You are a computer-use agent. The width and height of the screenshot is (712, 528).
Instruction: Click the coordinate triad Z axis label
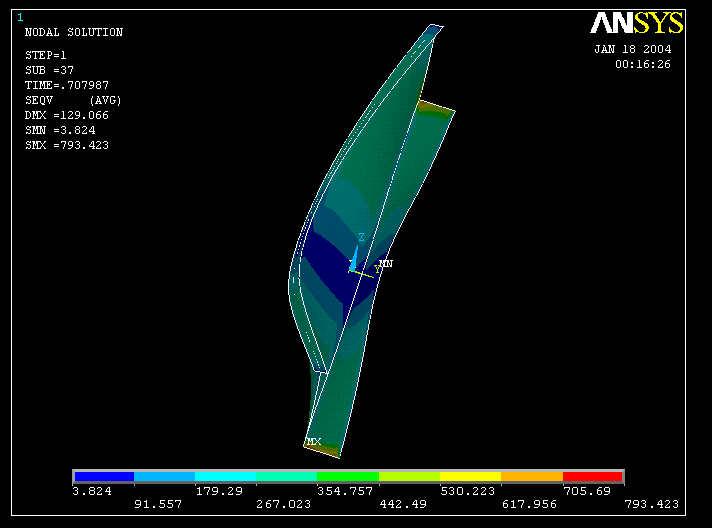tap(361, 237)
